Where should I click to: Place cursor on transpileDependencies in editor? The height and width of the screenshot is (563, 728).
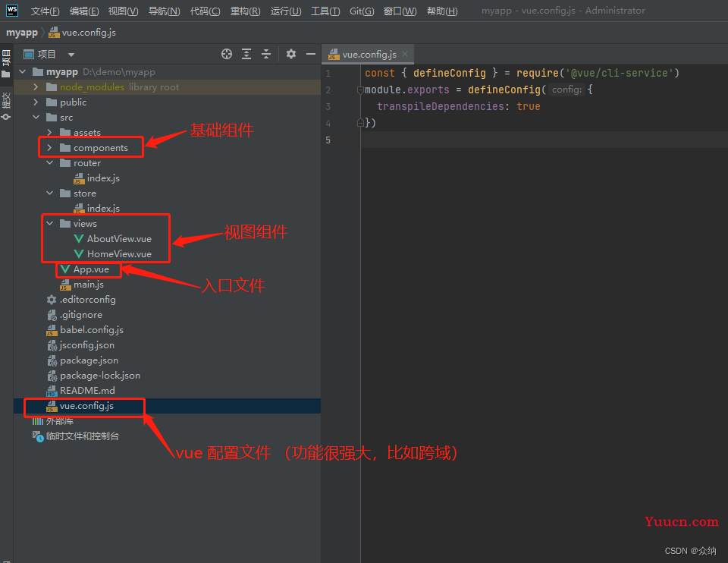(440, 106)
